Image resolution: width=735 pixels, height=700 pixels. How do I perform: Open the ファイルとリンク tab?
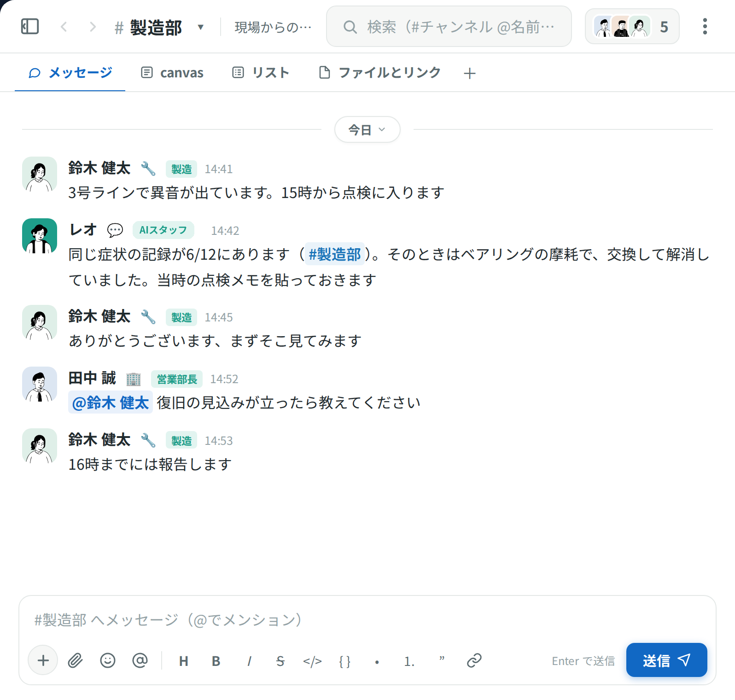click(380, 73)
